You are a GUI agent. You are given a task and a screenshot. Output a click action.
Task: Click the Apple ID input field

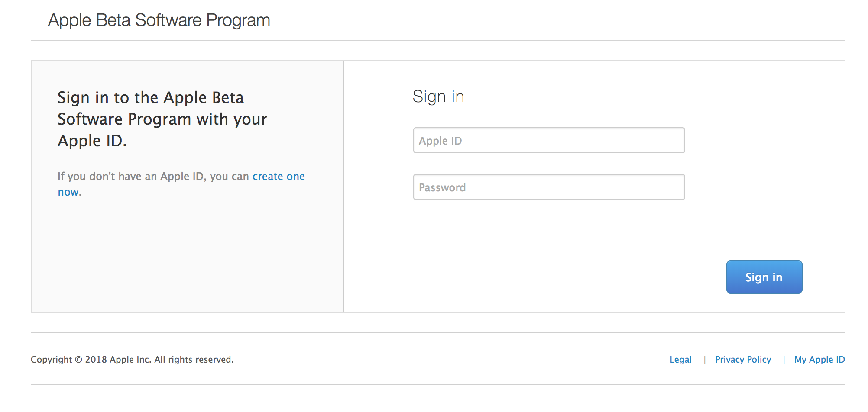pos(549,140)
